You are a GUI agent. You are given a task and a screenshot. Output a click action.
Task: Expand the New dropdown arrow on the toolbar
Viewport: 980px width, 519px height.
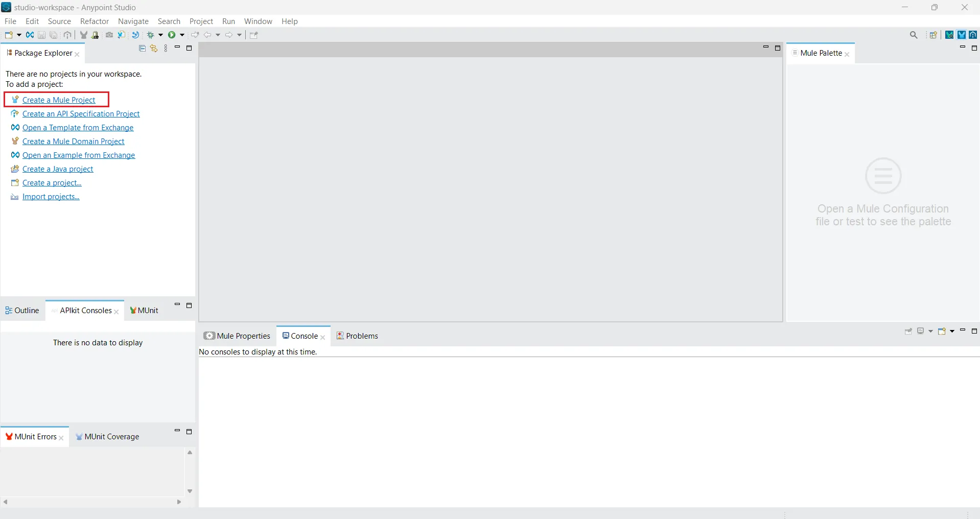(x=19, y=34)
